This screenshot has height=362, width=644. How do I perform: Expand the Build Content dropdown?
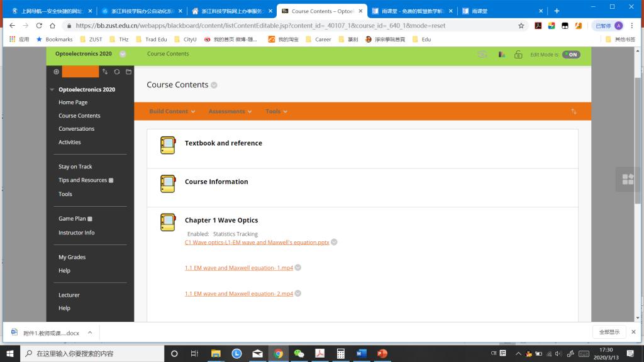172,111
